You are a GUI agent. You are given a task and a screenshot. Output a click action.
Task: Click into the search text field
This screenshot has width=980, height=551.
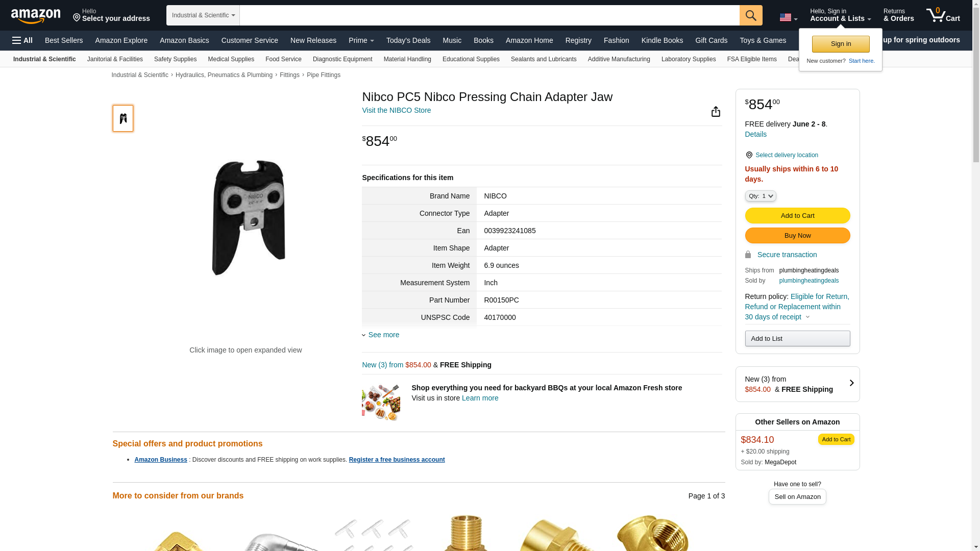click(x=489, y=15)
